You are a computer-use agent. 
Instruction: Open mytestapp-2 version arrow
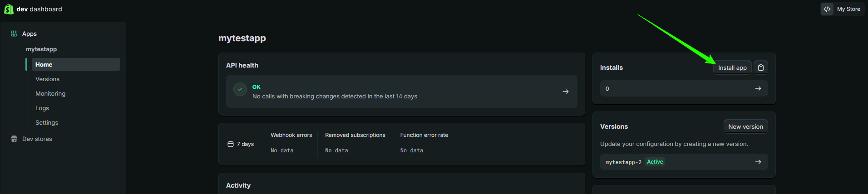758,162
